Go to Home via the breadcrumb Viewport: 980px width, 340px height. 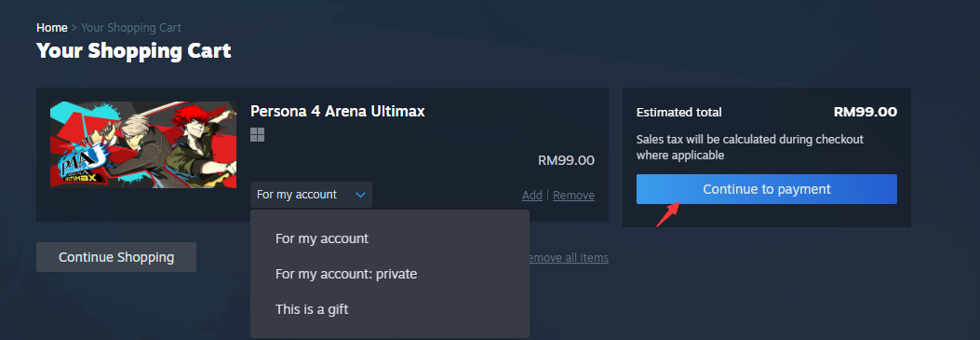pyautogui.click(x=52, y=28)
